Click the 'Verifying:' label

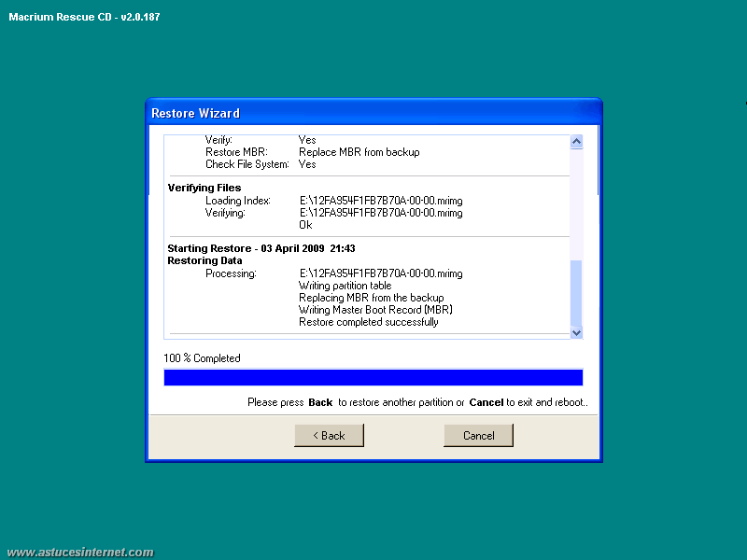tap(225, 213)
